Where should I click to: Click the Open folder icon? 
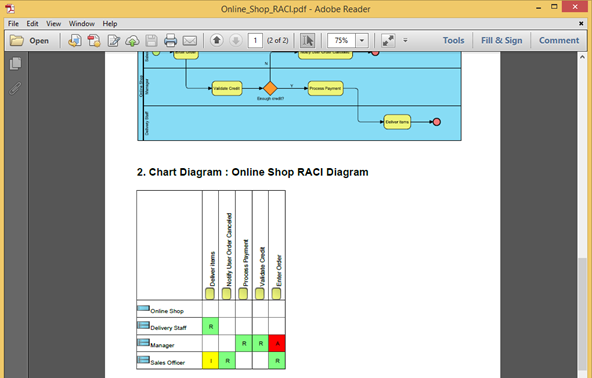click(x=17, y=40)
